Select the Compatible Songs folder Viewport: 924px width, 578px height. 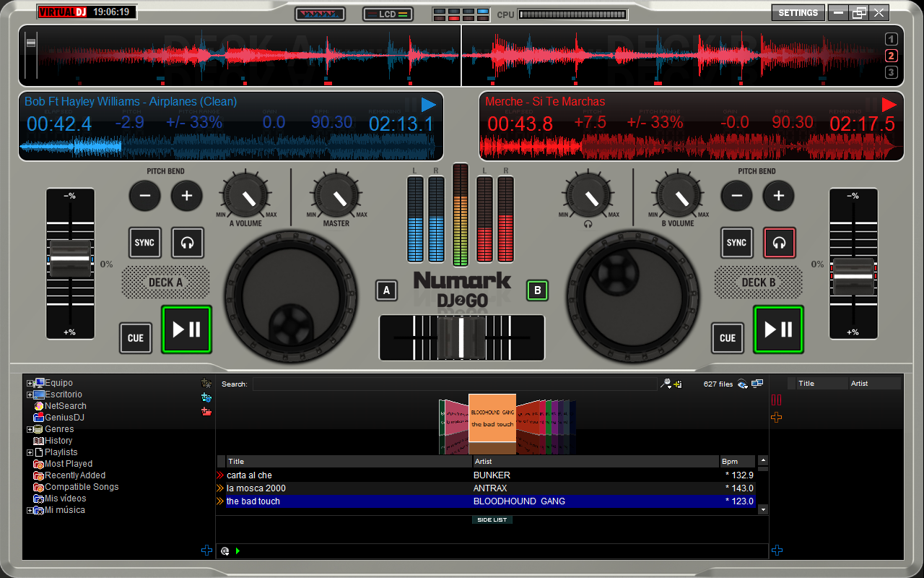pos(76,487)
